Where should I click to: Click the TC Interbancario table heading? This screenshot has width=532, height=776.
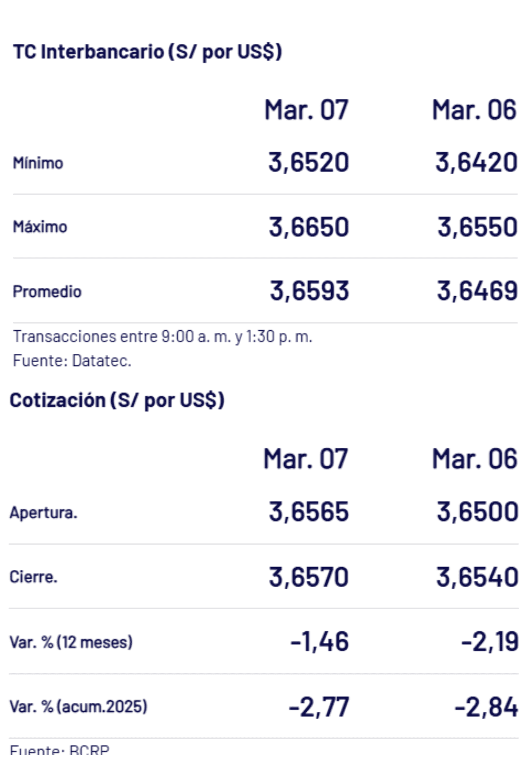click(x=147, y=51)
